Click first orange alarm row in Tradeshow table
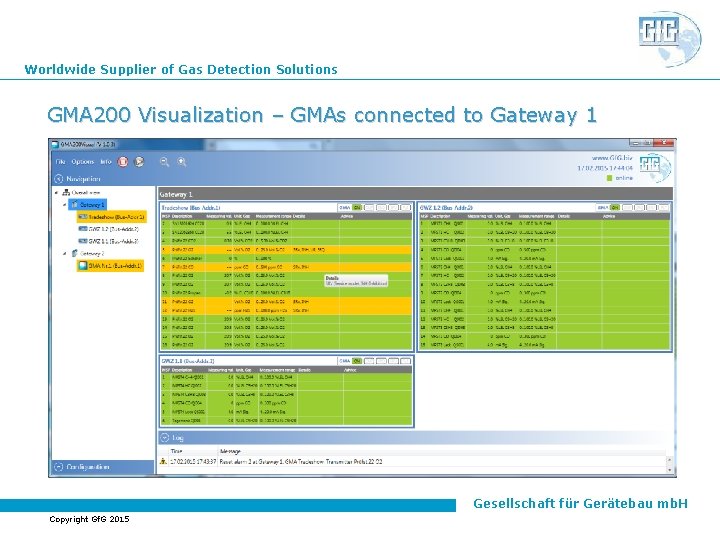The width and height of the screenshot is (720, 540). (286, 250)
